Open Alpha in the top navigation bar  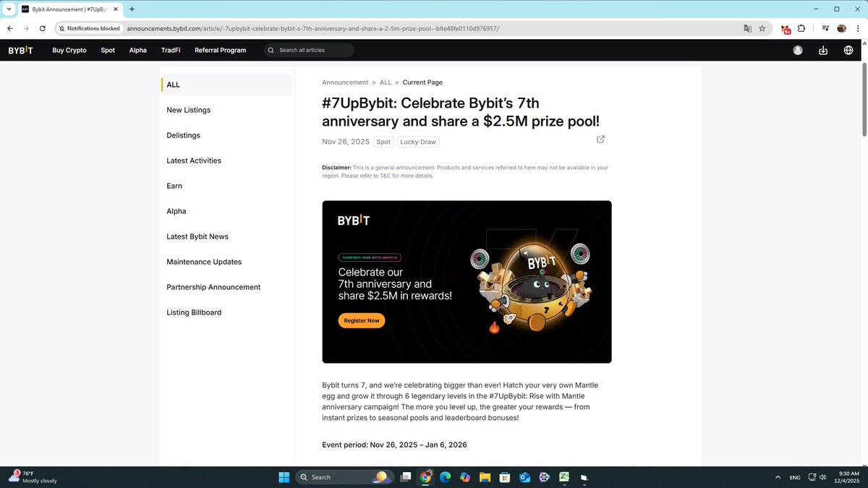click(138, 51)
